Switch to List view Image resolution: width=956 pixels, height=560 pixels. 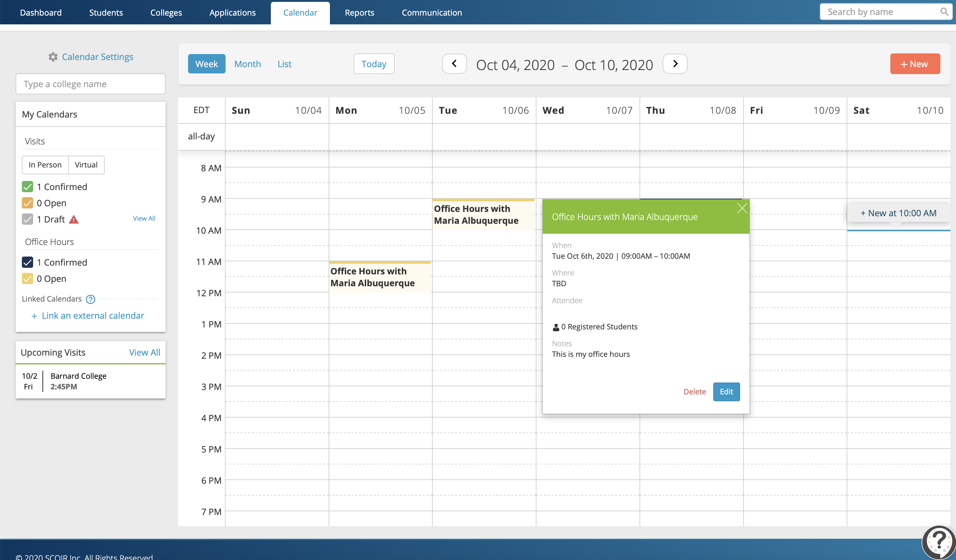(285, 64)
